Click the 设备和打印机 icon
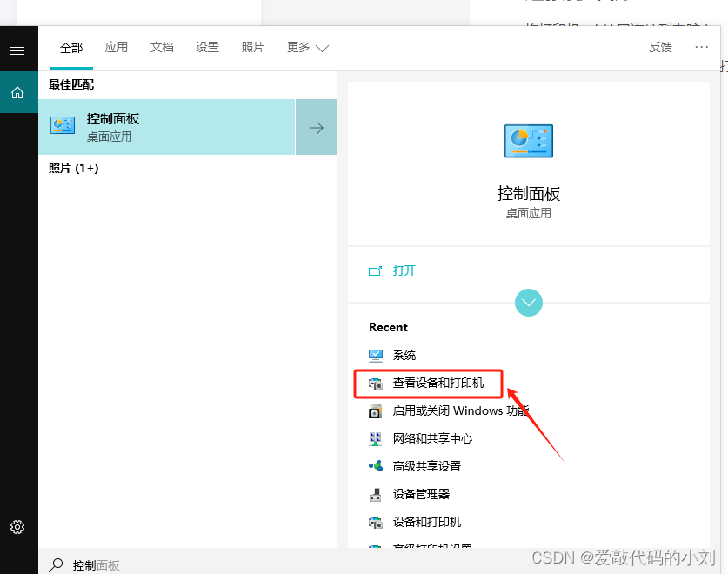The image size is (728, 574). pyautogui.click(x=376, y=523)
